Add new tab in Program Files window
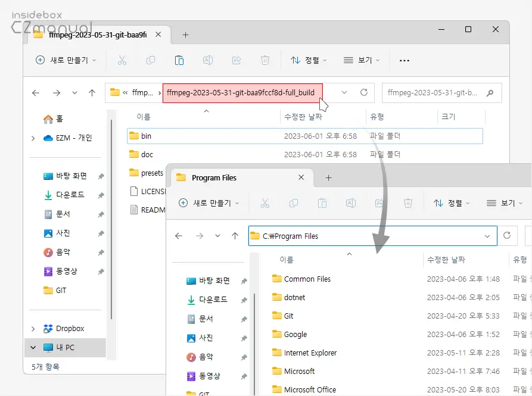The width and height of the screenshot is (532, 396). [x=328, y=177]
